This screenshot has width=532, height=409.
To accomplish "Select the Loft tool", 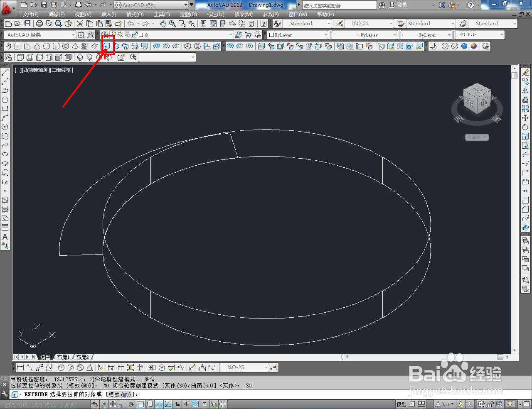I will (145, 46).
